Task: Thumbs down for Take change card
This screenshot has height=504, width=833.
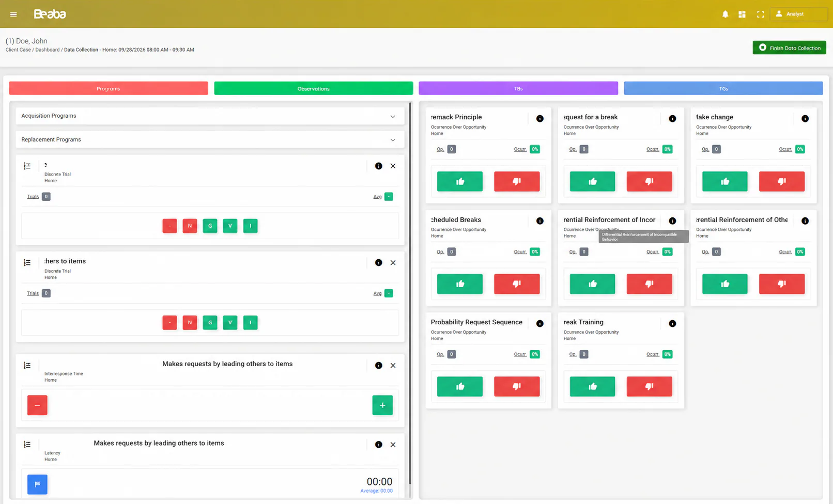Action: 782,181
